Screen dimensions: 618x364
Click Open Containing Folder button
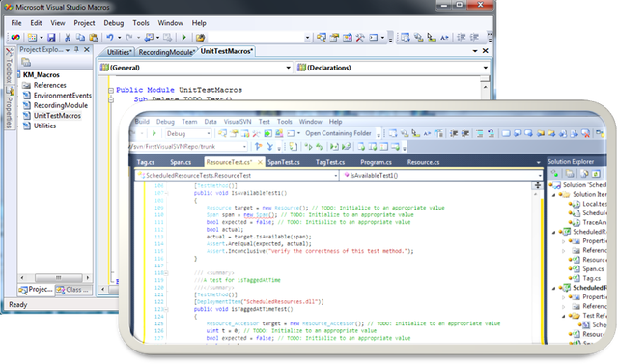tap(338, 133)
